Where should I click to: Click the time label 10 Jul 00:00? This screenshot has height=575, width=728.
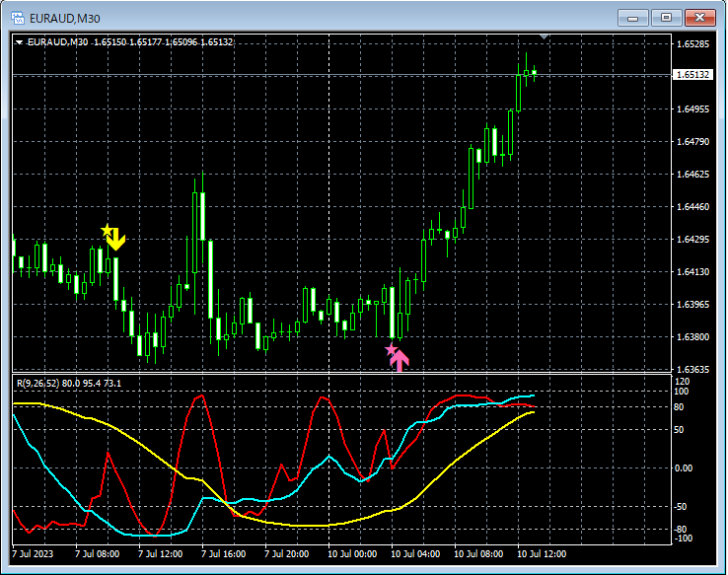352,554
